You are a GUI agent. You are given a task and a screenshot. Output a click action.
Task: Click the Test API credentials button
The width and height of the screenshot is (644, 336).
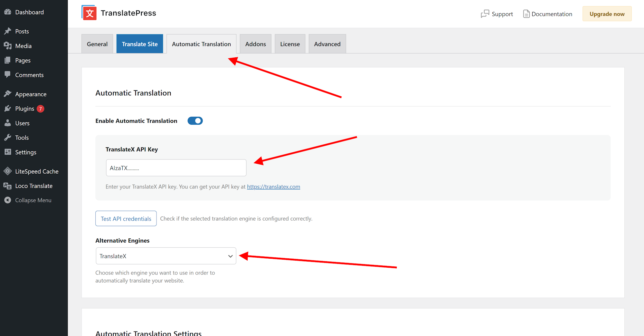[x=126, y=218]
